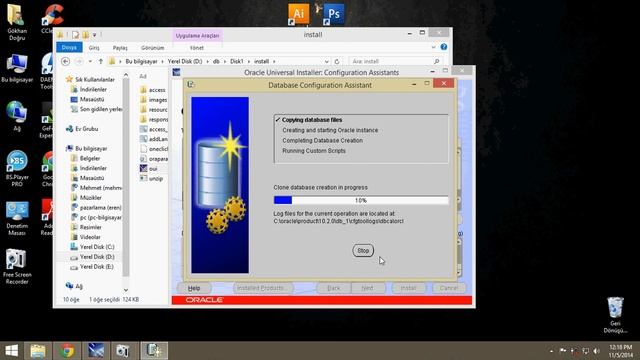Collapse the Explorer ribbon chevron
This screenshot has height=360, width=640.
pyautogui.click(x=433, y=47)
